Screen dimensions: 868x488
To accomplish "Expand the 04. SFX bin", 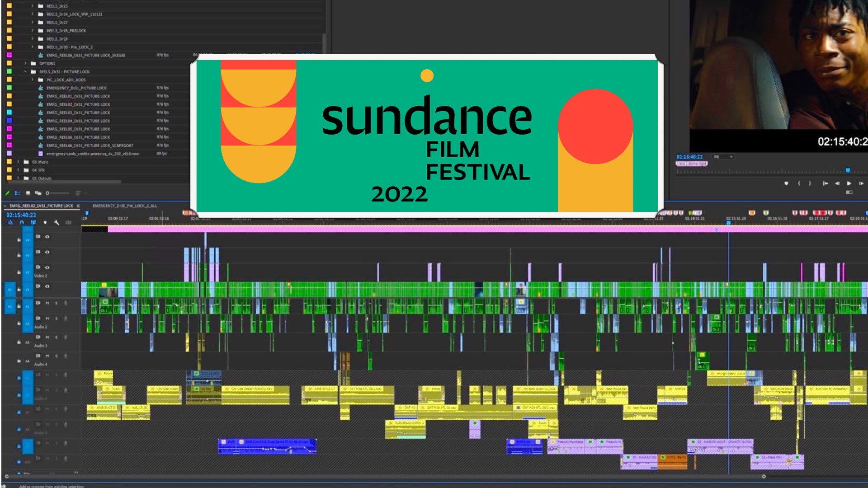I will [18, 170].
